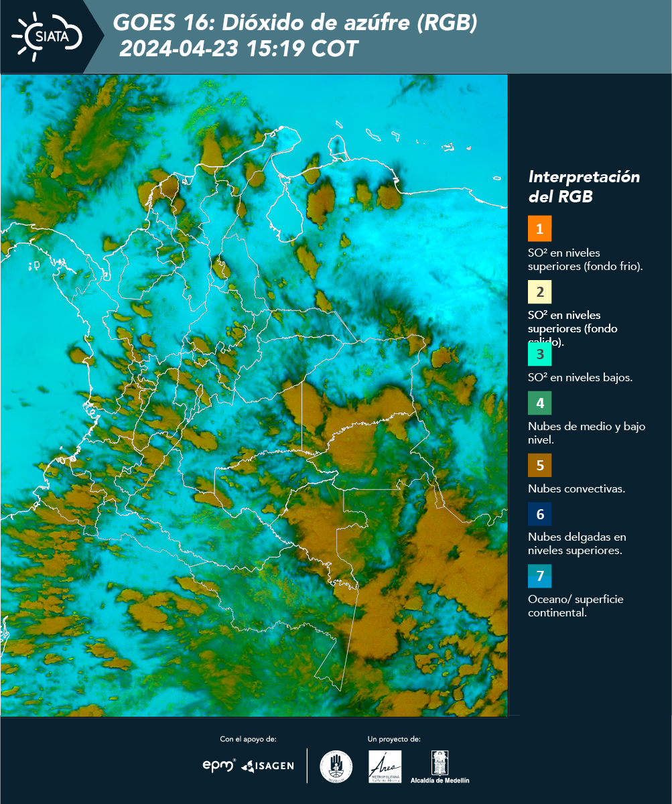The width and height of the screenshot is (672, 804).
Task: Click the text 'SO² en niveles bajos.'
Action: point(580,377)
